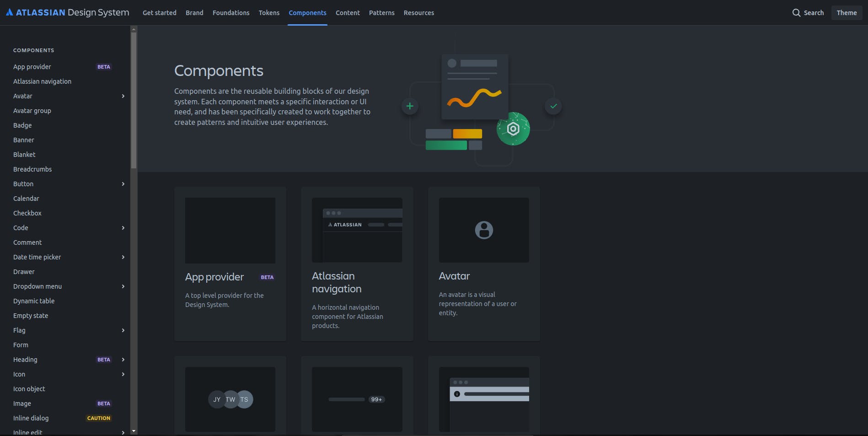
Task: Expand the Date time picker section
Action: pos(123,257)
